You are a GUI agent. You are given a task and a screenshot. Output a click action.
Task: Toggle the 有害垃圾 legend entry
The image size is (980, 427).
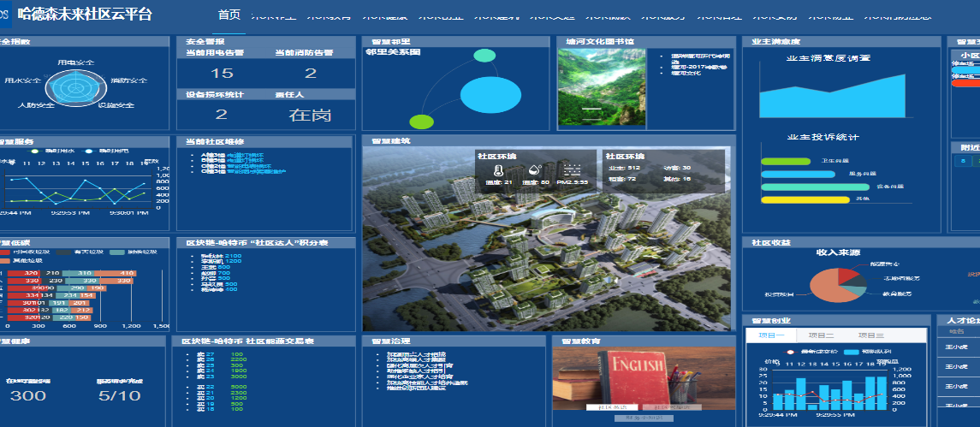coord(80,252)
